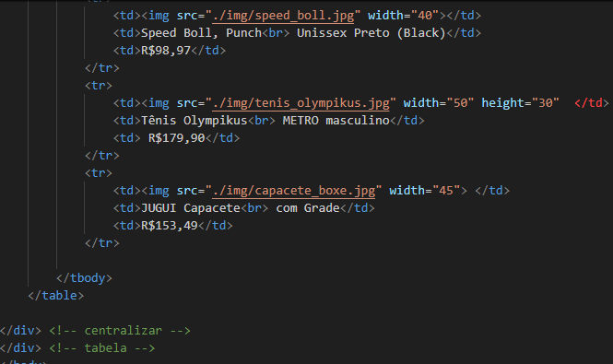Click the Unissex Preto (Black) text
This screenshot has width=613, height=364.
(371, 33)
